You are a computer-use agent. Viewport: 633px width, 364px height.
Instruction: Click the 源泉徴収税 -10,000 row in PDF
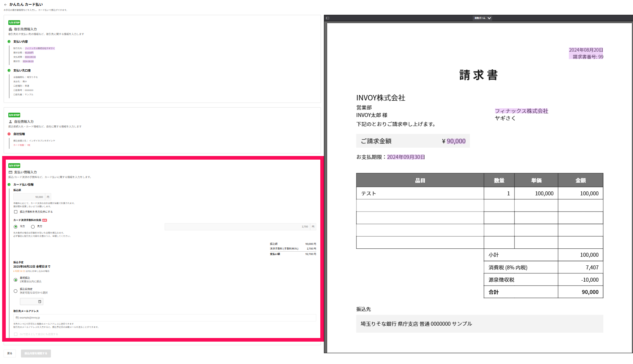[543, 279]
